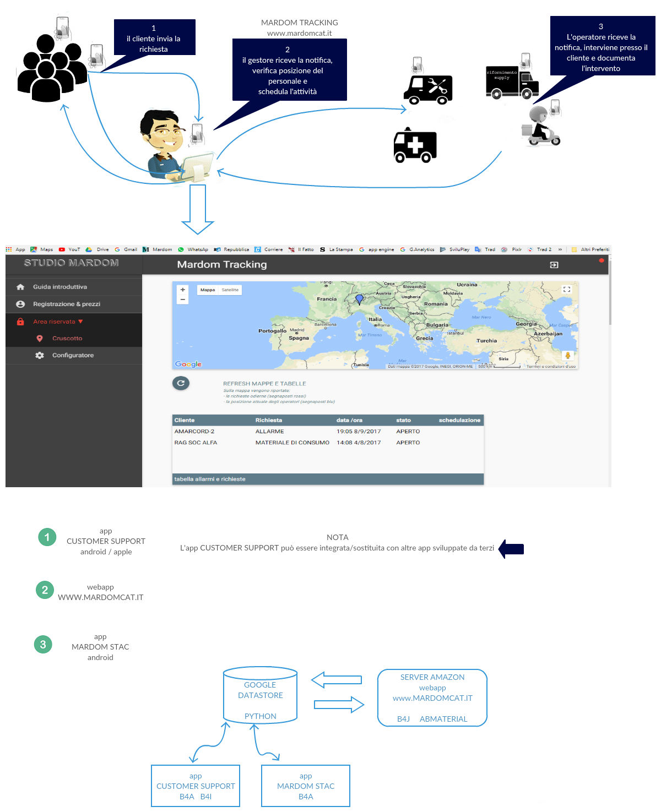Open the Drive bookmark

point(97,249)
